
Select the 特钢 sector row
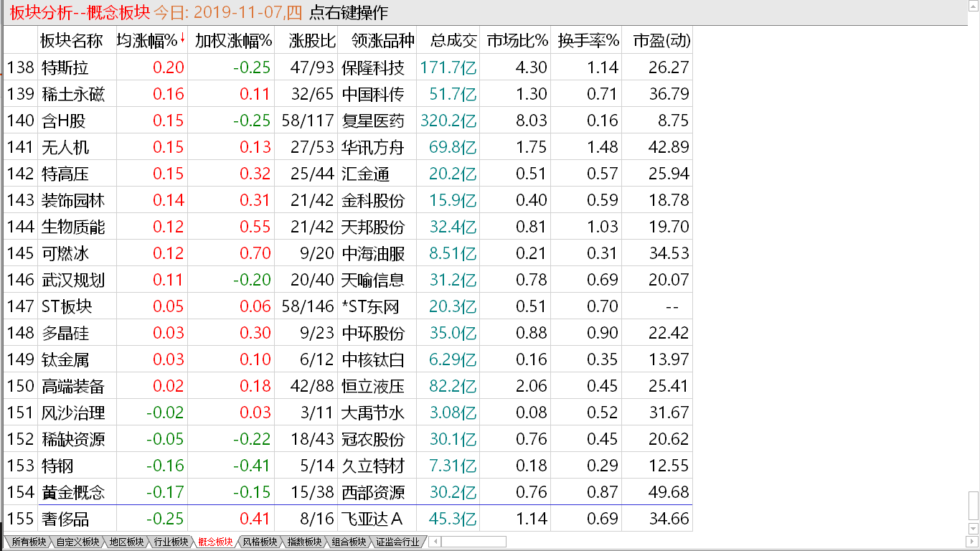[x=349, y=466]
